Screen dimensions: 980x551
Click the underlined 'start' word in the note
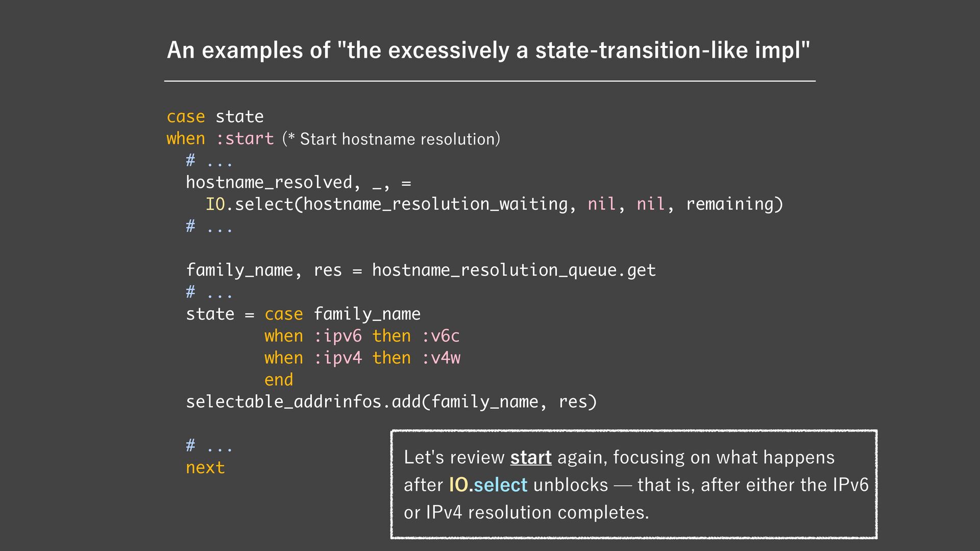(x=531, y=457)
